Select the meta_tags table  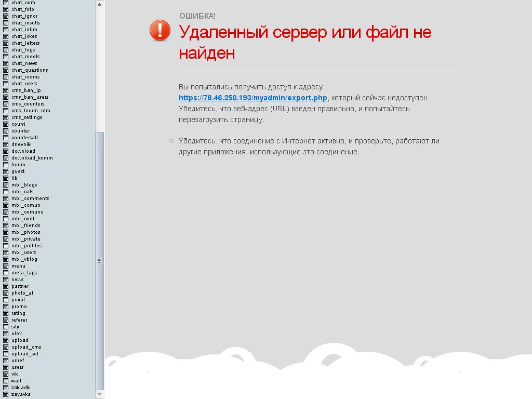tap(24, 273)
